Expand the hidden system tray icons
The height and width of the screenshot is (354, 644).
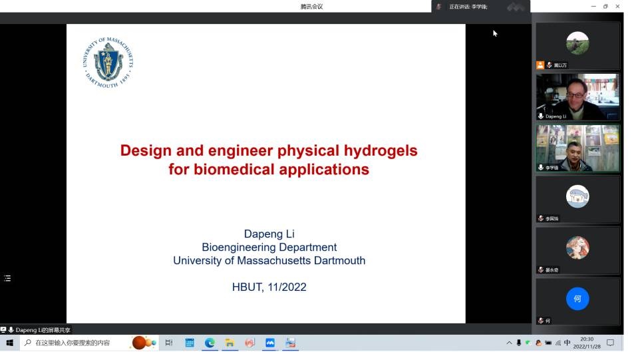pyautogui.click(x=510, y=343)
